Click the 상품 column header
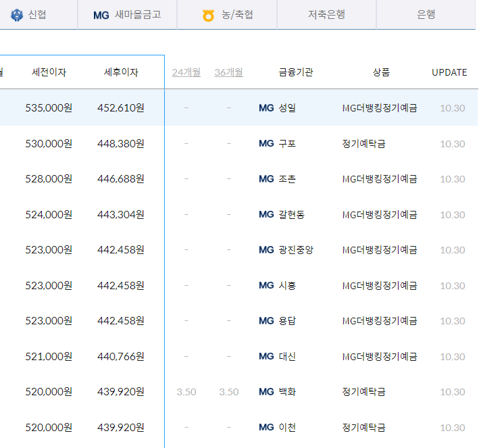This screenshot has width=479, height=448. tap(381, 72)
